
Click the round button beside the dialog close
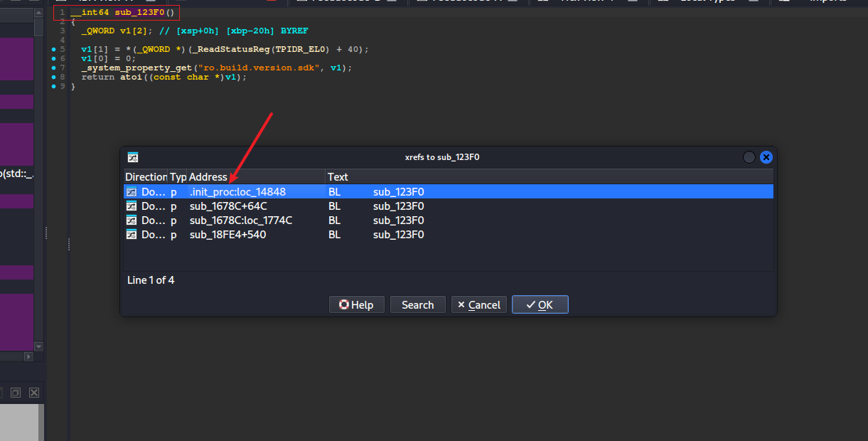coord(749,157)
